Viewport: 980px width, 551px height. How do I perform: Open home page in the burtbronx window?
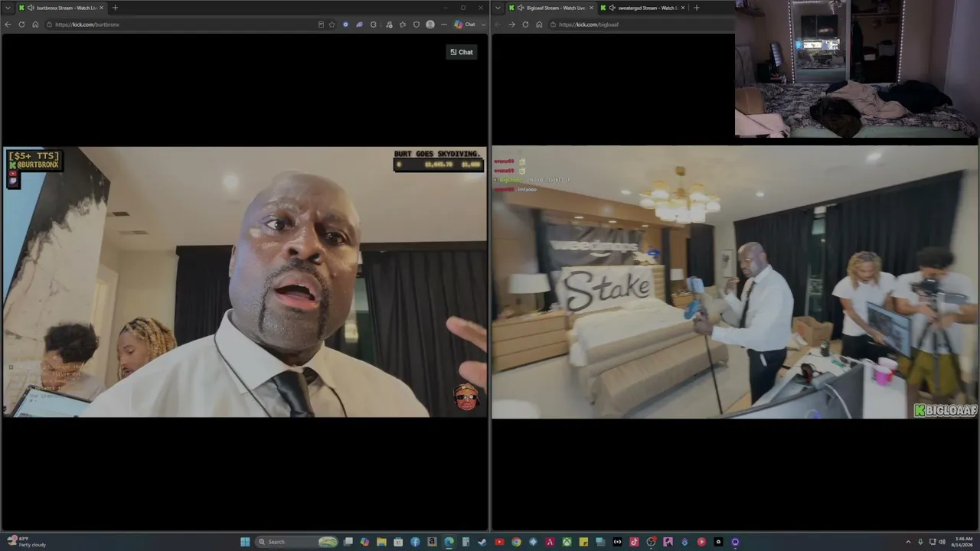point(35,24)
